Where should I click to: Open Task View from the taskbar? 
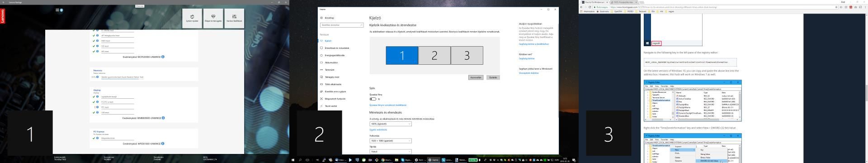point(307,160)
